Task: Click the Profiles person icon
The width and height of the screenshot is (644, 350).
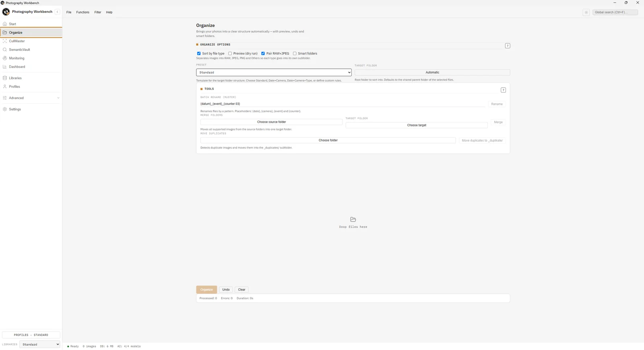Action: (5, 86)
